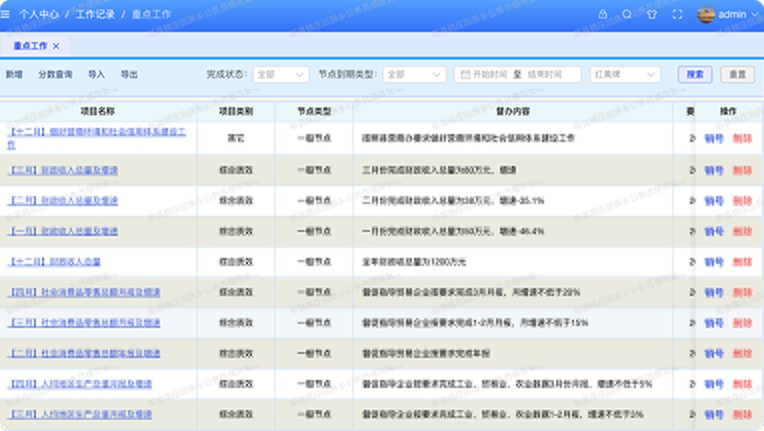Click the 导出 toolbar action
764x431 pixels.
[x=129, y=75]
